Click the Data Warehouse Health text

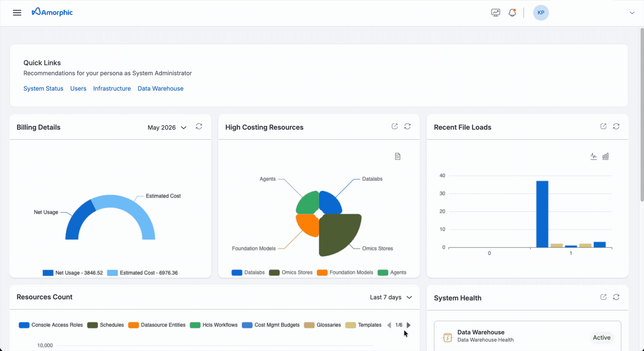tap(485, 340)
